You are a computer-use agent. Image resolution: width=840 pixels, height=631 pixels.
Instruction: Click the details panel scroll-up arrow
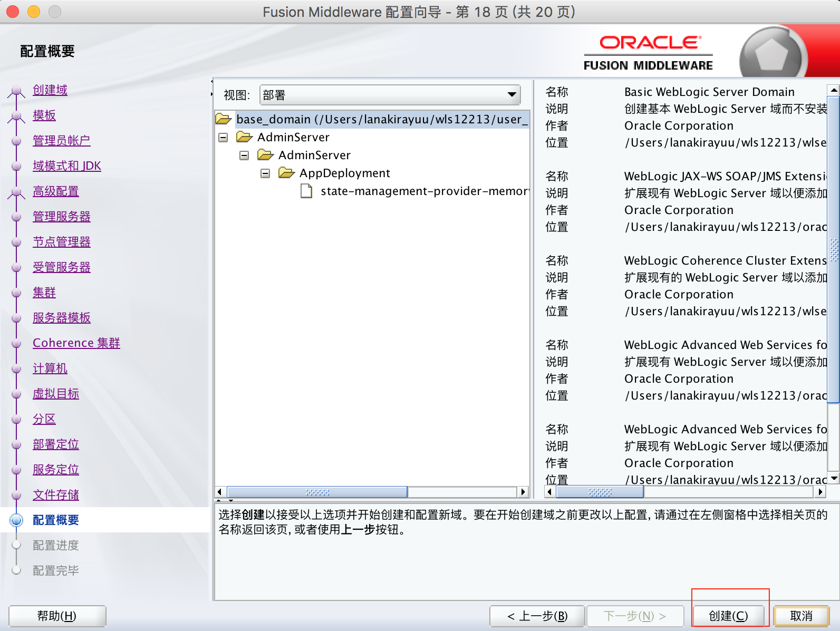coord(834,90)
